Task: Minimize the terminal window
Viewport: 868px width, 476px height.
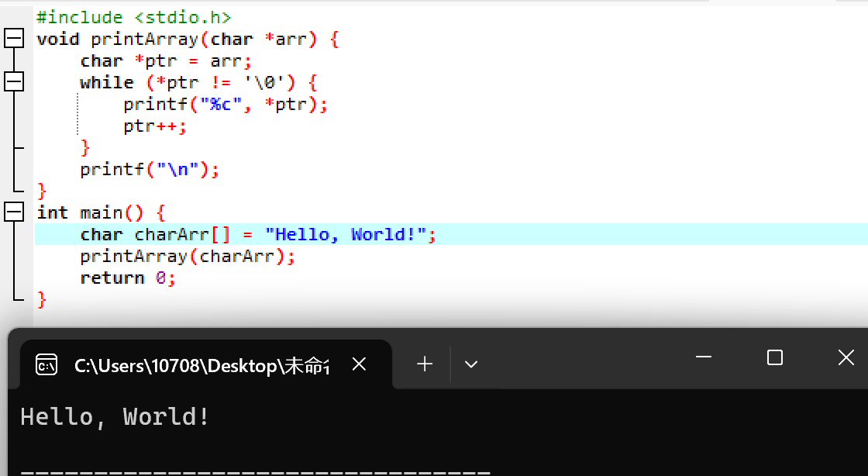Action: (704, 357)
